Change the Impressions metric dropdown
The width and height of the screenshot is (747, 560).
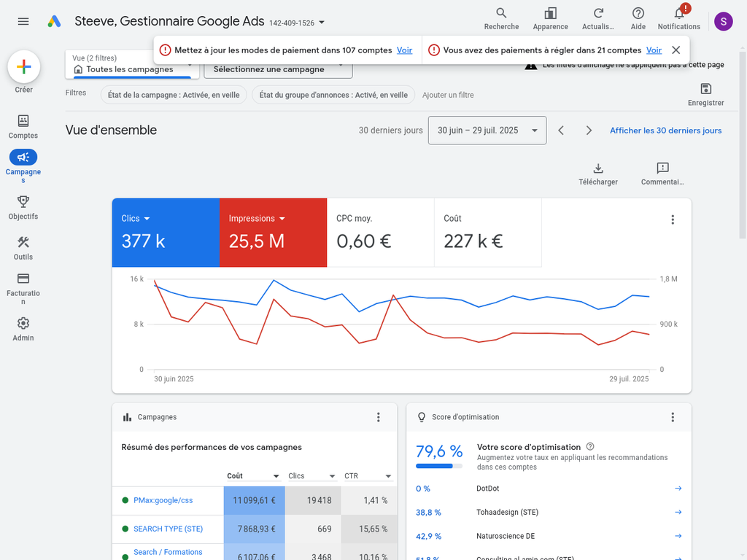pyautogui.click(x=257, y=219)
